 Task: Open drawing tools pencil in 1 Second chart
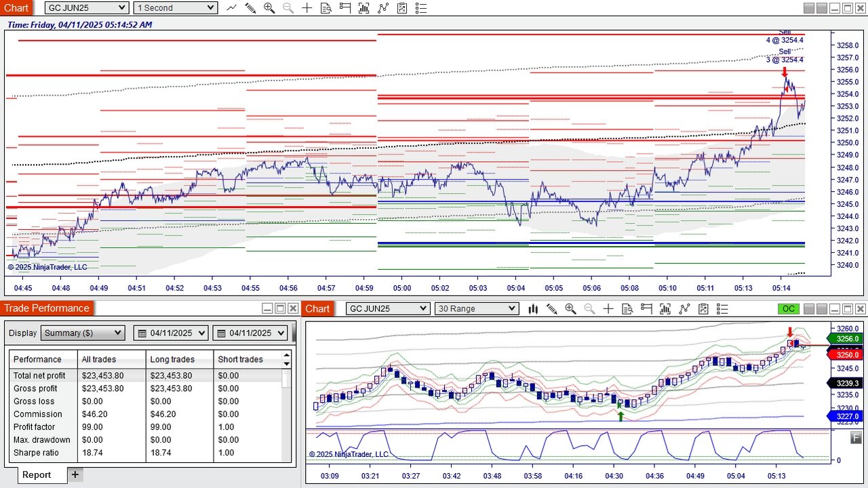(250, 7)
